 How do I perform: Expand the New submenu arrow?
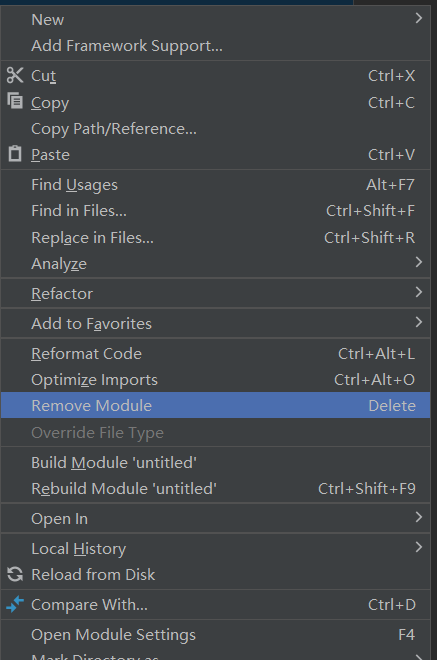click(418, 18)
